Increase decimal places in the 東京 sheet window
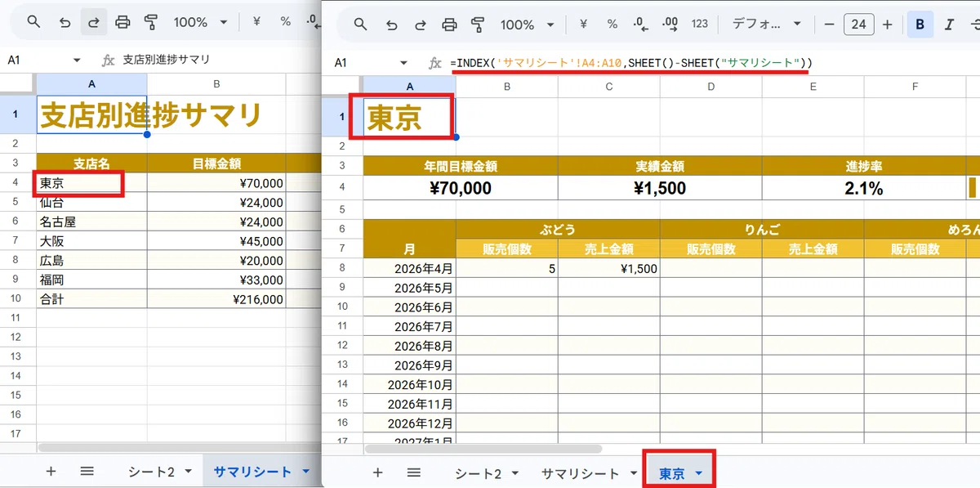980x488 pixels. pos(670,25)
